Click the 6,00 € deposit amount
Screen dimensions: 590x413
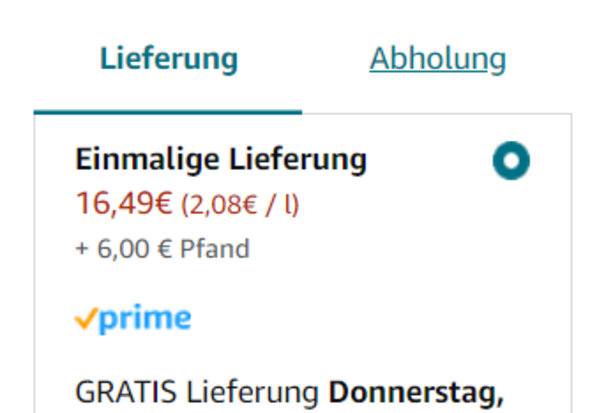point(134,249)
